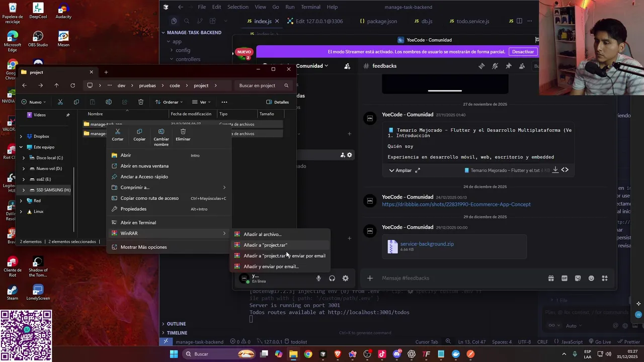Click Explorer back navigation arrow
The image size is (644, 362).
[x=24, y=85]
